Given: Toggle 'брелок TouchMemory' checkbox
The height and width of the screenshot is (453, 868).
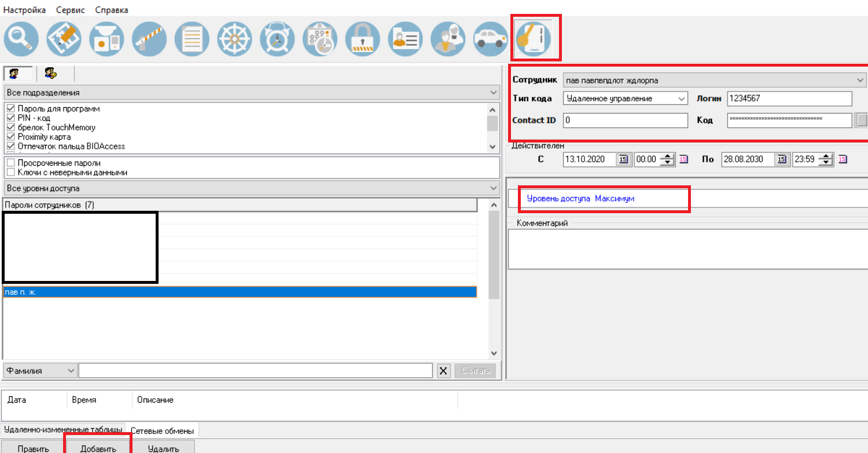Looking at the screenshot, I should (x=10, y=127).
